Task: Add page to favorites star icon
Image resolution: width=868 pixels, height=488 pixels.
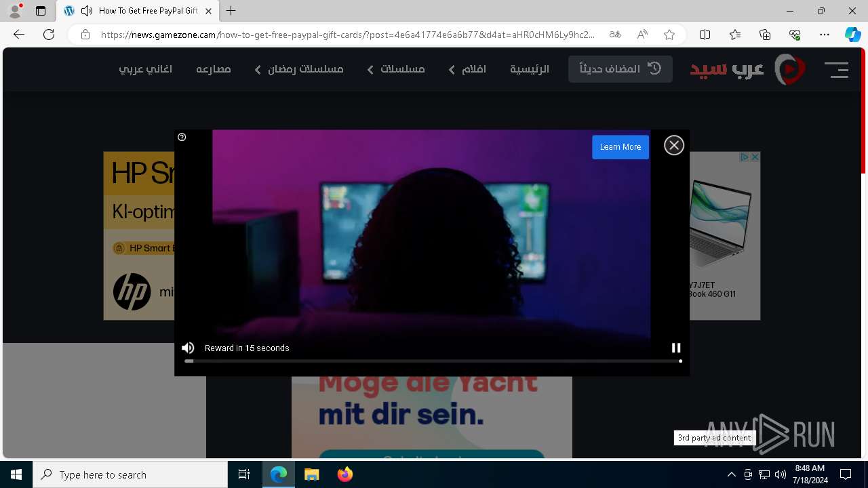Action: pos(669,35)
